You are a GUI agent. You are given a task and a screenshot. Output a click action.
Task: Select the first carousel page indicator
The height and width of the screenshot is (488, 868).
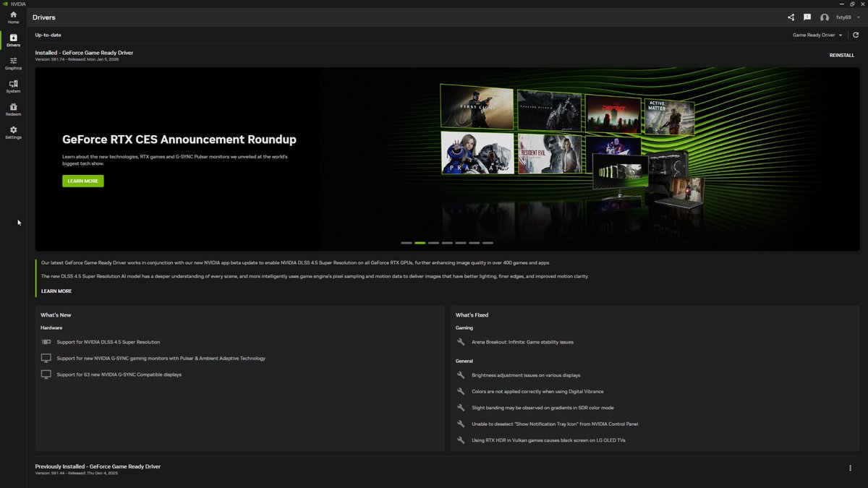(x=407, y=243)
